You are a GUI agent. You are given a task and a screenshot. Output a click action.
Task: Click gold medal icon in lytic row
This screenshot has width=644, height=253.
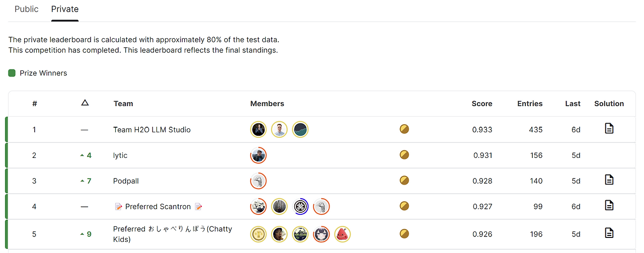404,155
